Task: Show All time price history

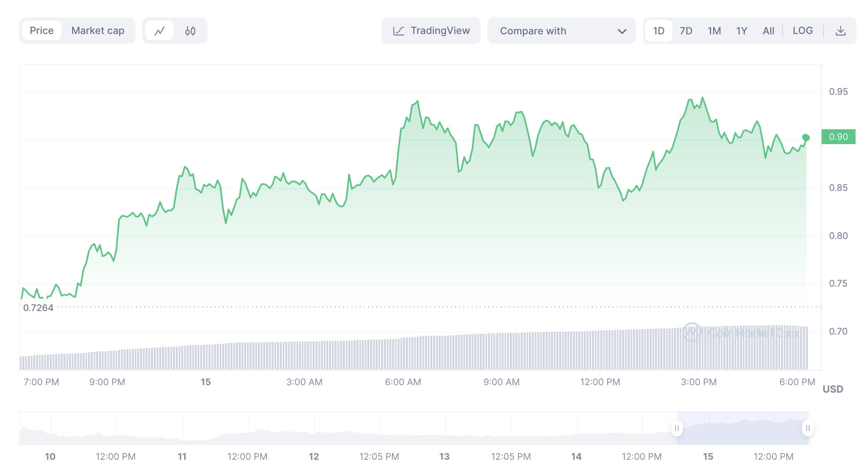Action: tap(768, 31)
